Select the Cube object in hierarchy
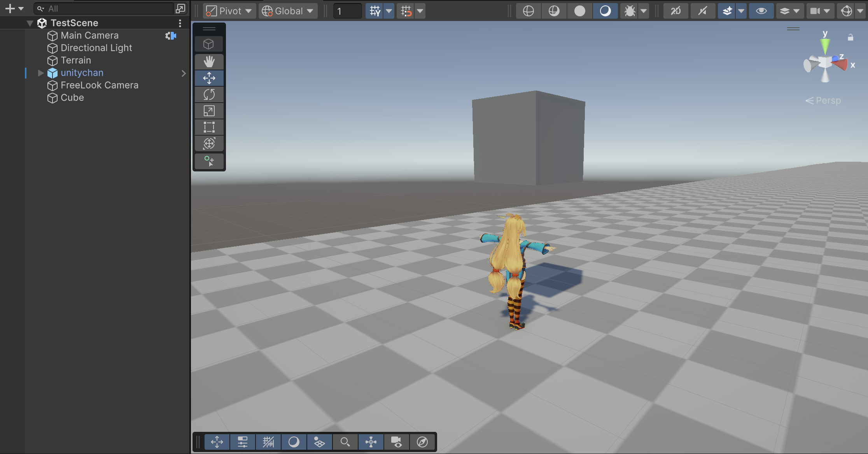This screenshot has height=454, width=868. (x=72, y=98)
